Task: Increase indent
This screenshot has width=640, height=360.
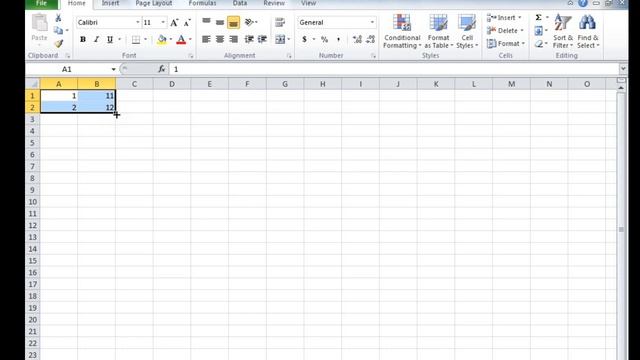Action: coord(262,40)
